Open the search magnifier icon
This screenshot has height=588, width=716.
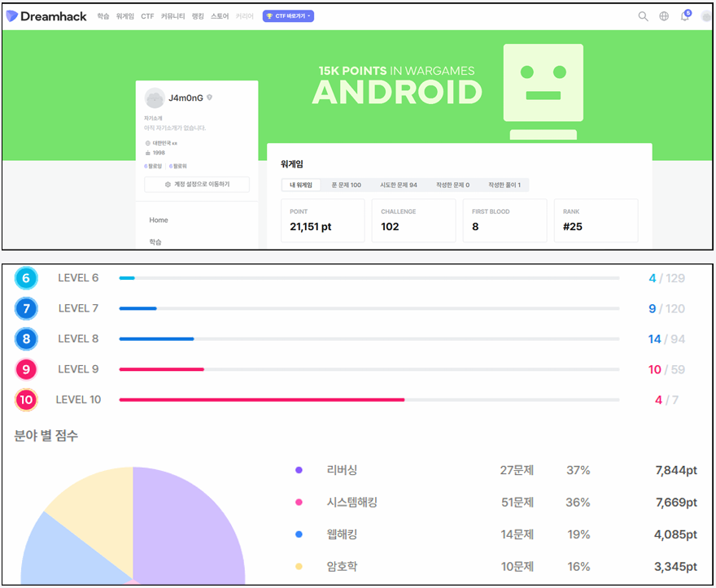click(x=643, y=16)
